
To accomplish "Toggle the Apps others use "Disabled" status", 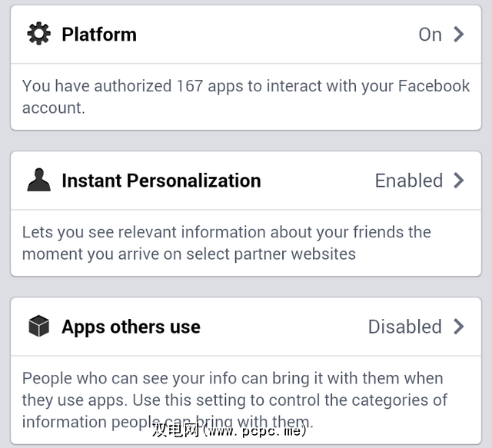I will tap(404, 327).
